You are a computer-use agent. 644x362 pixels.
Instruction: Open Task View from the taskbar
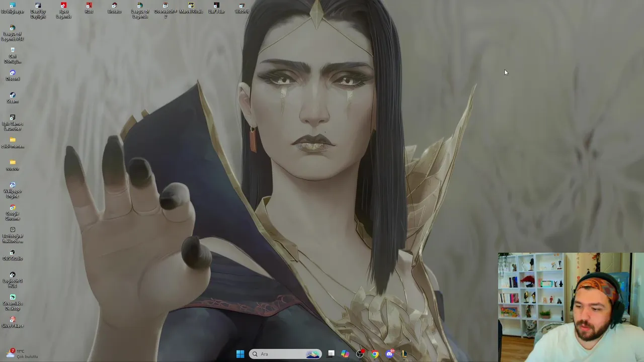tap(331, 354)
